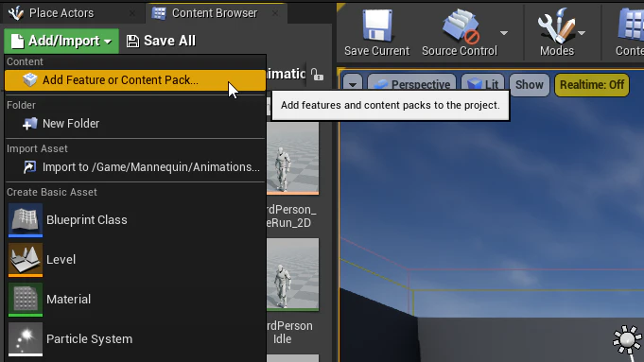Viewport: 644px width, 362px height.
Task: Switch to the Content Browser tab
Action: [x=215, y=13]
